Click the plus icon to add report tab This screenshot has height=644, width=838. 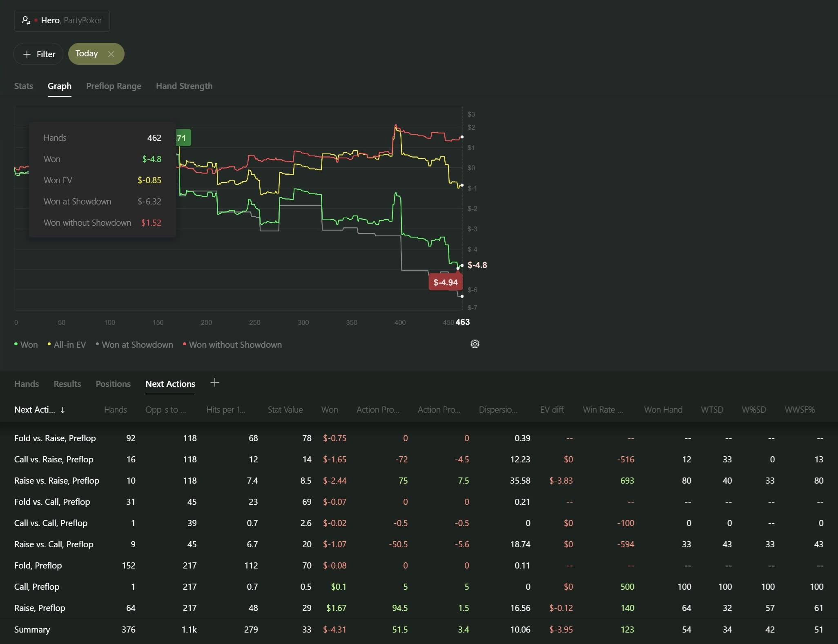pyautogui.click(x=215, y=383)
